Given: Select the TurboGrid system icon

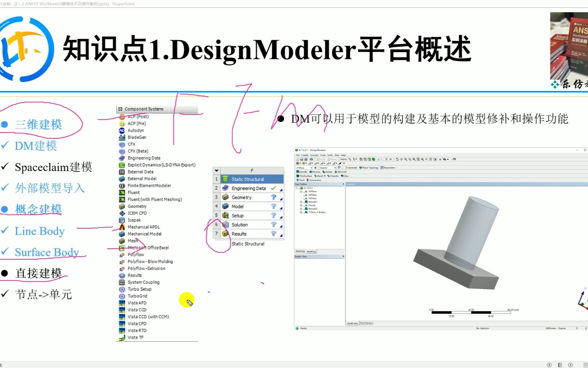Looking at the screenshot, I should click(x=122, y=296).
